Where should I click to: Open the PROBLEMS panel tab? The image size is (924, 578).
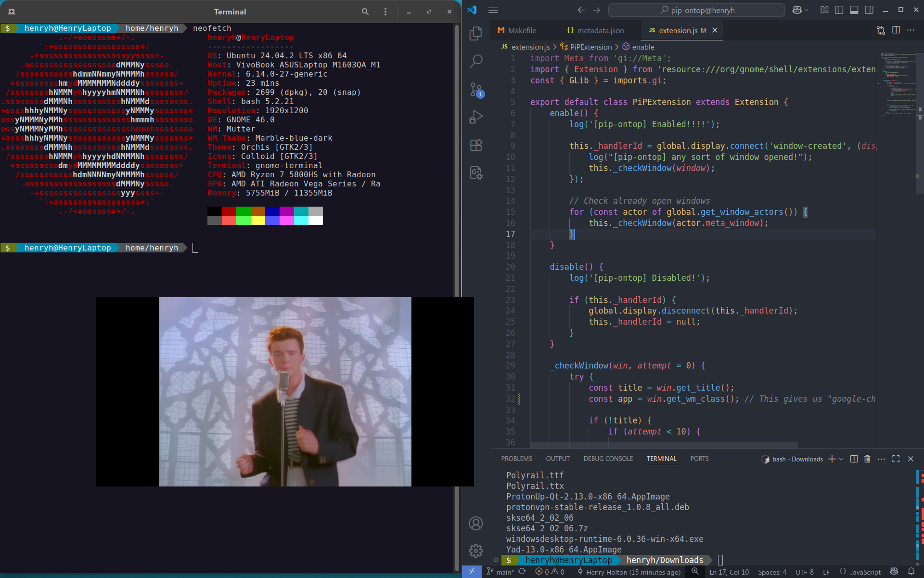pyautogui.click(x=516, y=459)
